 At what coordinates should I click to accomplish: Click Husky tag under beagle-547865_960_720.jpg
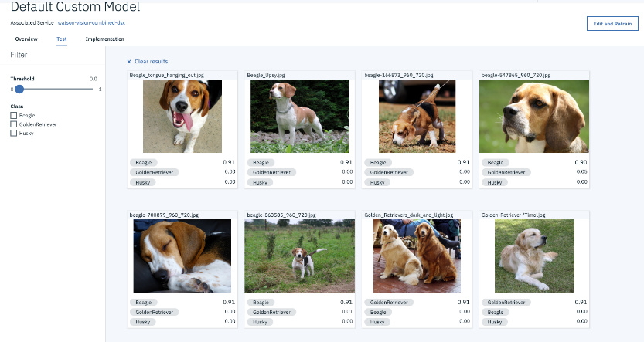click(x=495, y=182)
